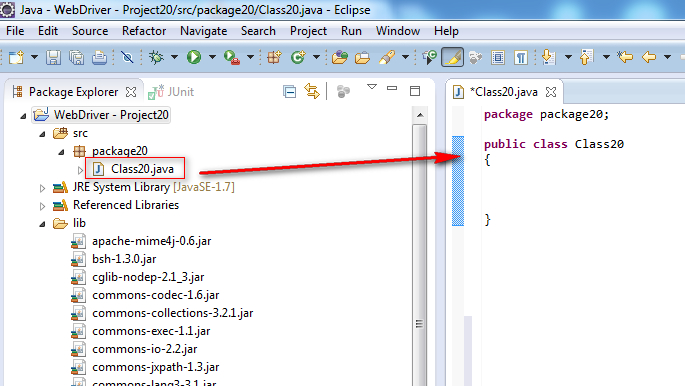This screenshot has height=386, width=685.
Task: Close the Class20.java editor tab
Action: pyautogui.click(x=551, y=92)
